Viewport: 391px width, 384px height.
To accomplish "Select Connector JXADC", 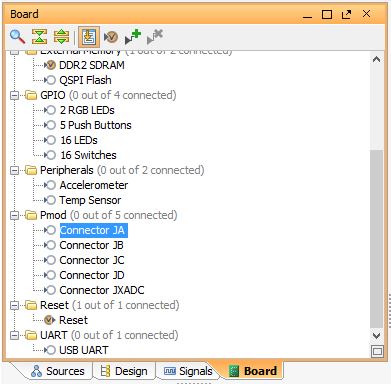I will [102, 290].
